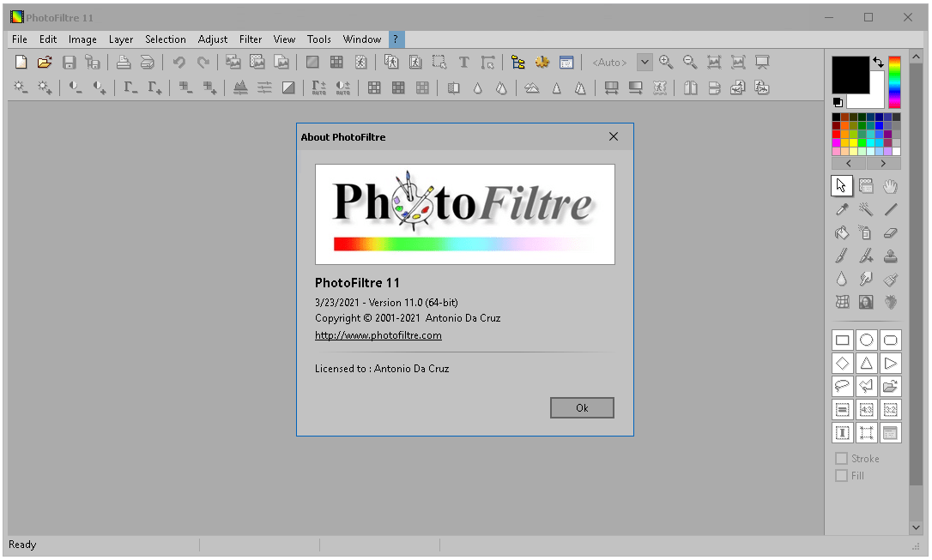Click the Open file folder icon

pyautogui.click(x=45, y=63)
